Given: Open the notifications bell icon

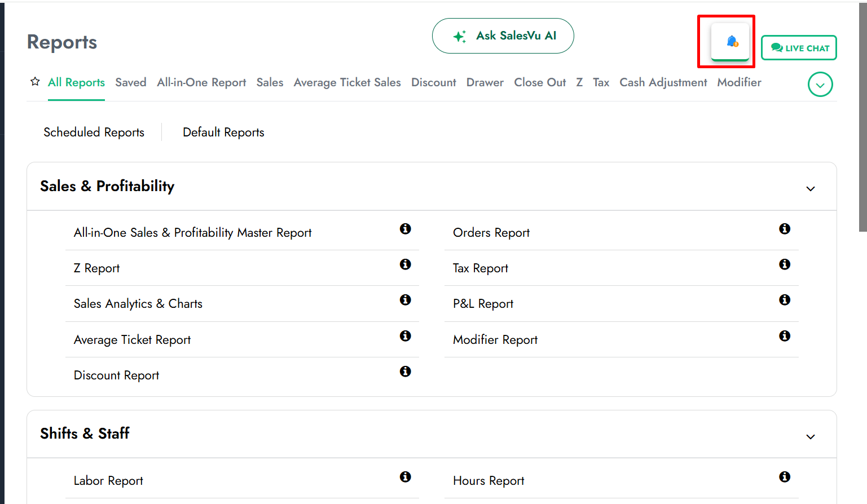Looking at the screenshot, I should coord(730,41).
